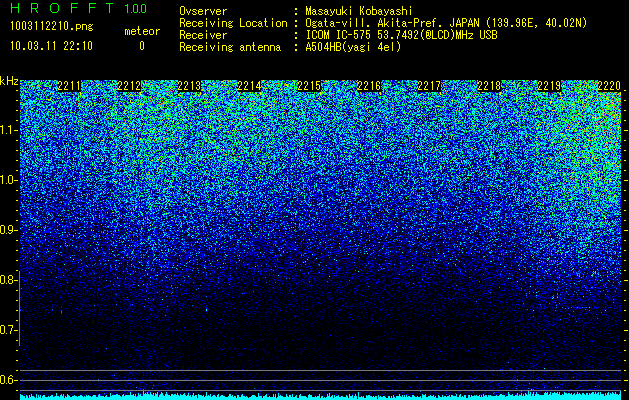Click the time marker 2214
629x400 pixels.
[x=249, y=86]
